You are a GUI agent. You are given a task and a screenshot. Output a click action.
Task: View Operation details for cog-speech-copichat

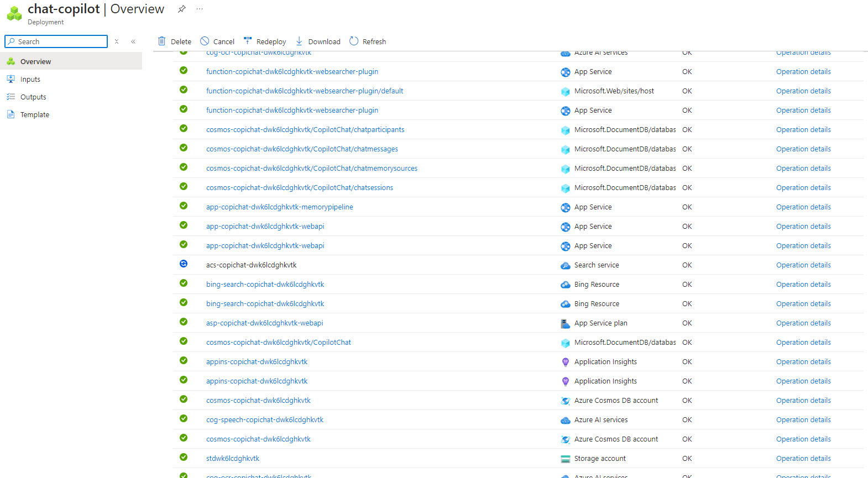[x=803, y=420]
